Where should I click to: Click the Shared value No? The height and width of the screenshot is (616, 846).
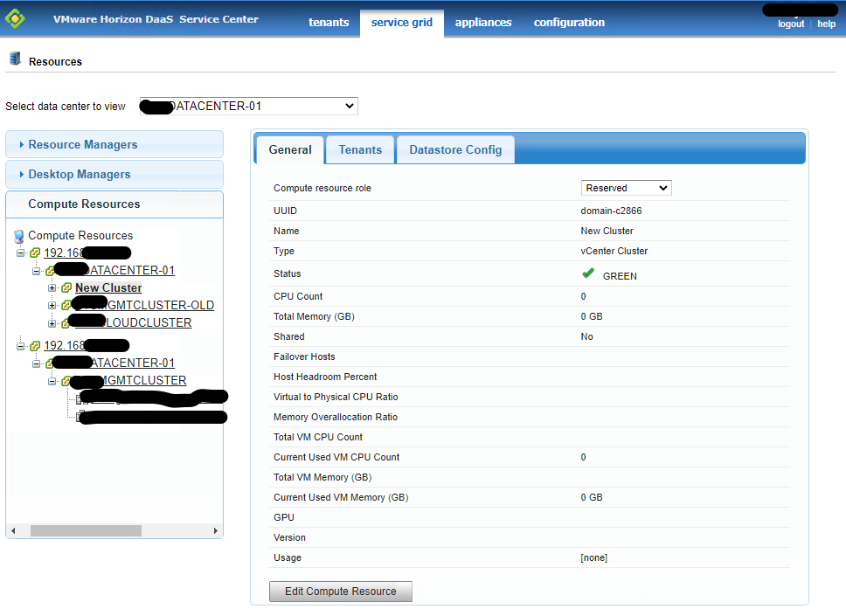(586, 336)
